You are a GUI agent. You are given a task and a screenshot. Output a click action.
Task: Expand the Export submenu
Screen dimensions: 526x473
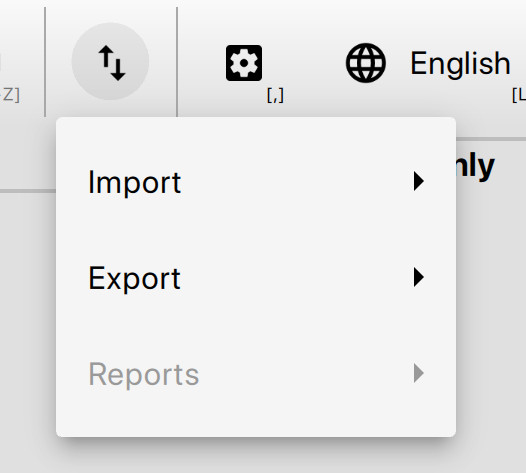[x=256, y=277]
